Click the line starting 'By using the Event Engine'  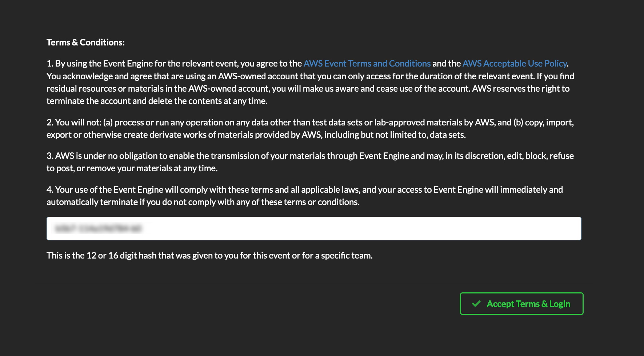[308, 64]
